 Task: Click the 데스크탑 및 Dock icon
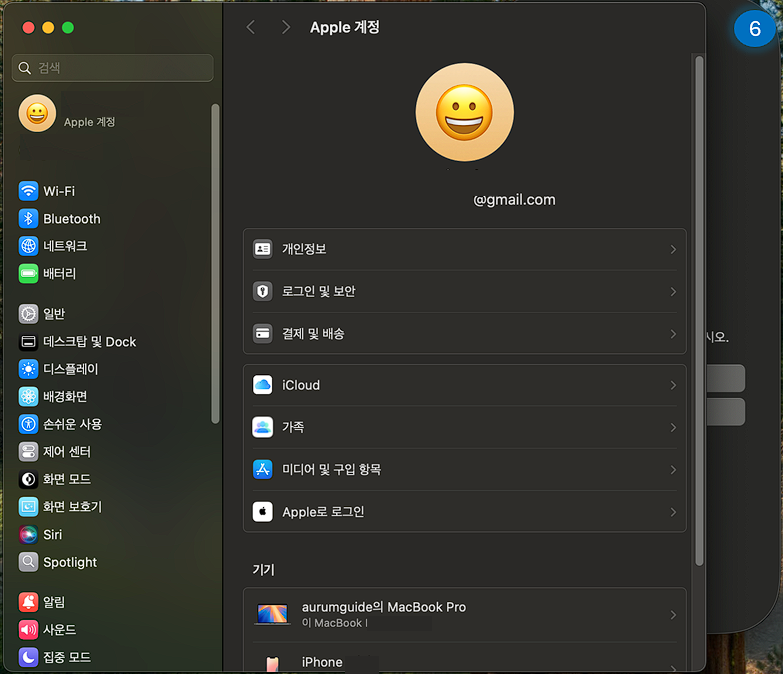click(x=28, y=341)
